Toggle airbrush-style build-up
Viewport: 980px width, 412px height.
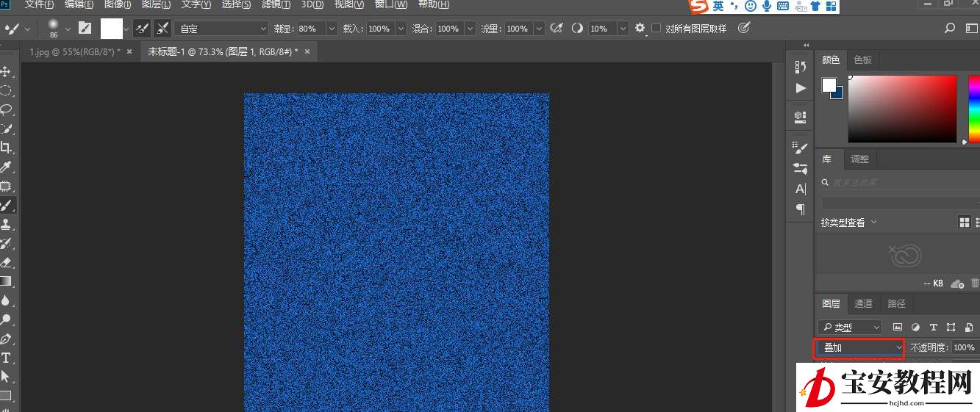pyautogui.click(x=557, y=29)
